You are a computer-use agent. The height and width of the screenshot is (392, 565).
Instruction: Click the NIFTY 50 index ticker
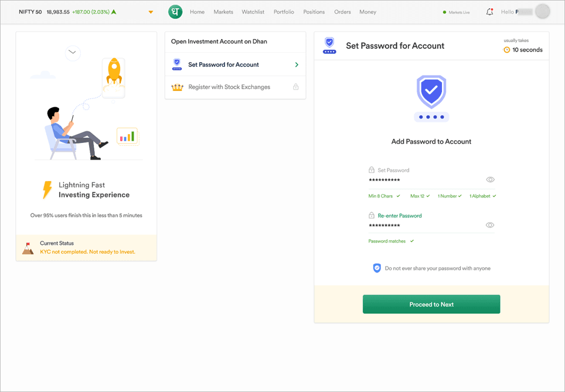click(30, 12)
